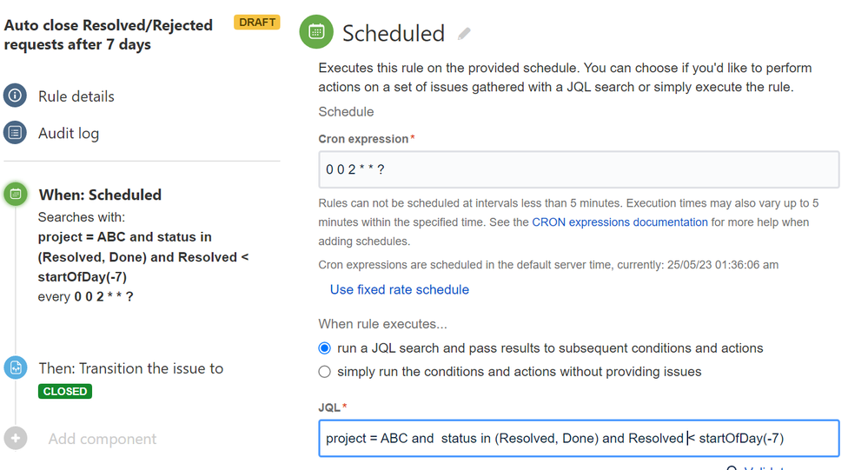Click the pencil icon beside Scheduled title
Viewport: 868px width, 470px height.
464,34
